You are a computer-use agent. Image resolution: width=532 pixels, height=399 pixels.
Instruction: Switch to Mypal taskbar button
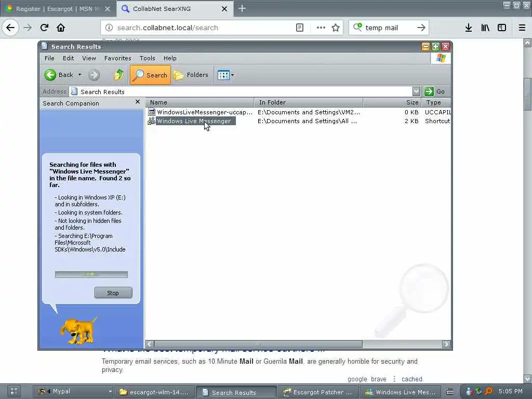(x=74, y=392)
